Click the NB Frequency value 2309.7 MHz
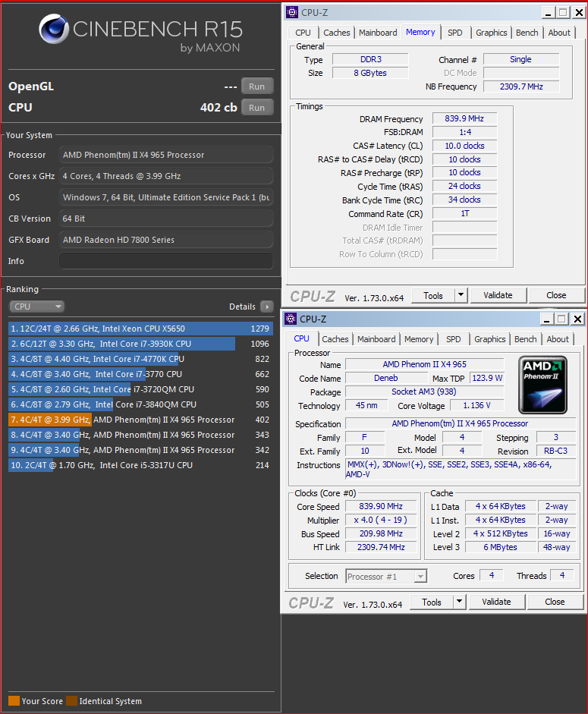The width and height of the screenshot is (588, 714). [x=521, y=86]
